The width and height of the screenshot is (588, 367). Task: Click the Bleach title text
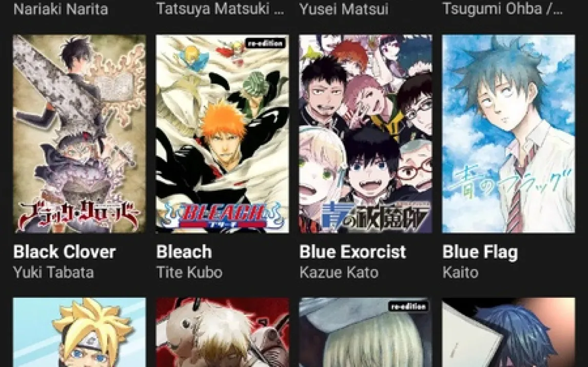point(184,252)
